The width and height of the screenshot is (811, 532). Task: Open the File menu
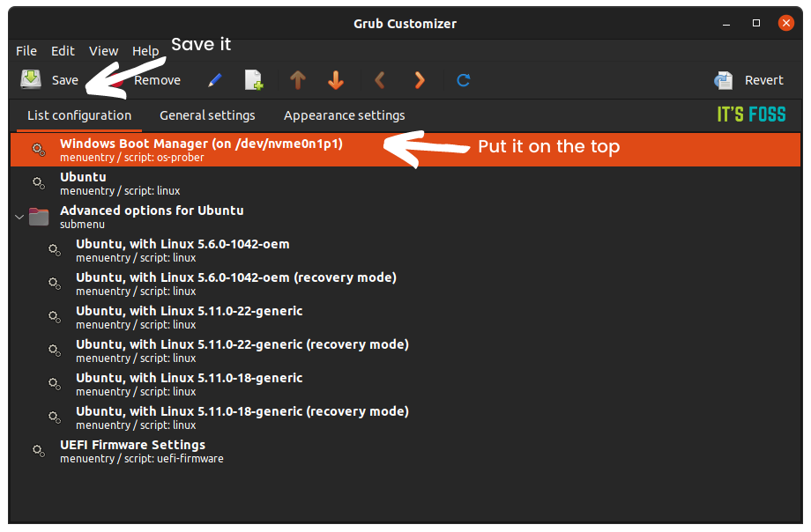pyautogui.click(x=26, y=51)
